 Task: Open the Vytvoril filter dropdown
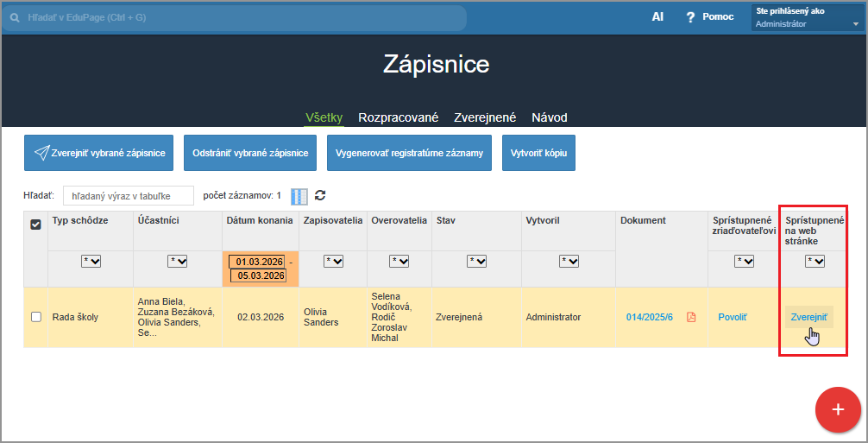(x=569, y=261)
